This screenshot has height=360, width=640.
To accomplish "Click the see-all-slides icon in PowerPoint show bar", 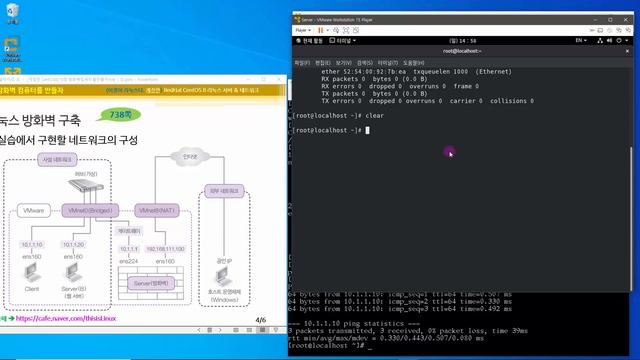I will coord(209,330).
